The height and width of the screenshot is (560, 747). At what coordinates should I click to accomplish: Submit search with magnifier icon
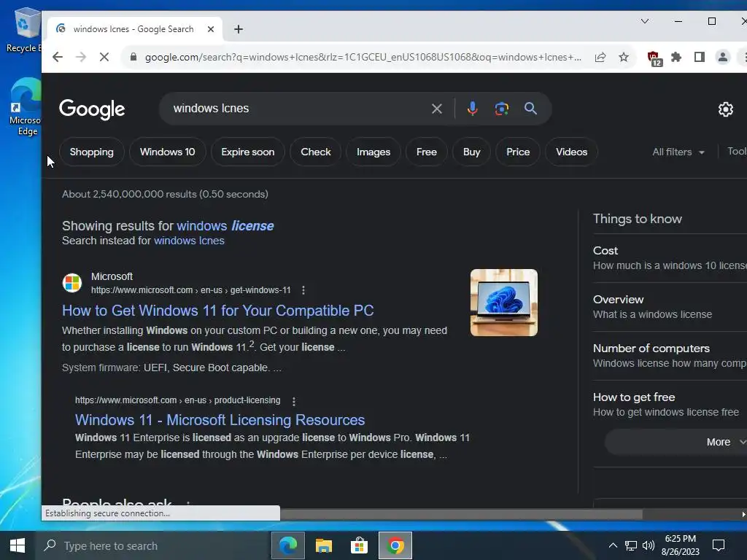(531, 109)
